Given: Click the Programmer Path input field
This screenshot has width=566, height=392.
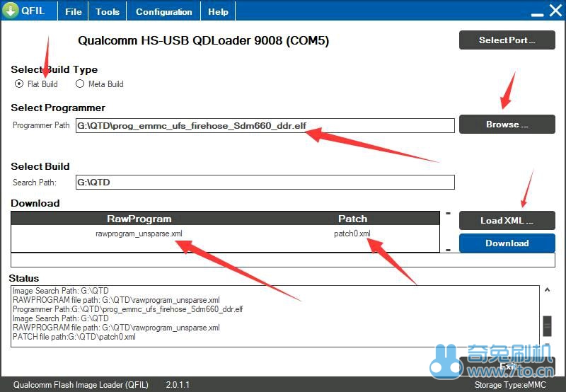Looking at the screenshot, I should point(265,126).
